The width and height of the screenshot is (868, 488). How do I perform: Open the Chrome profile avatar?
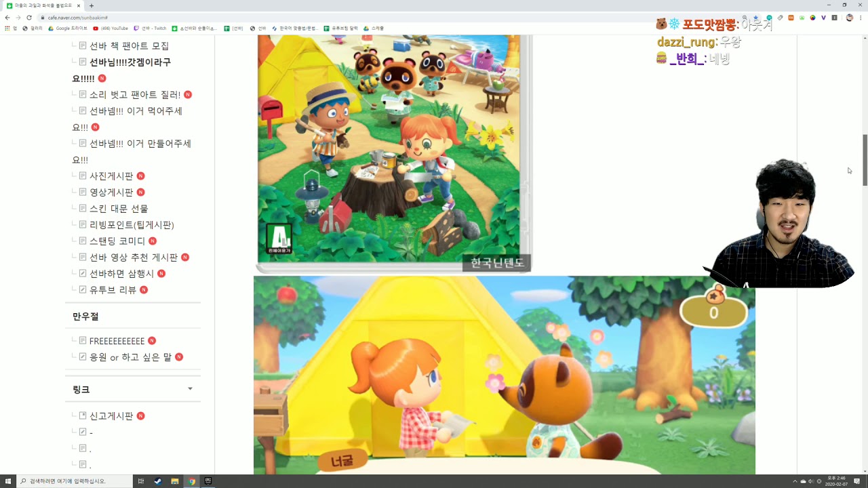pyautogui.click(x=850, y=18)
